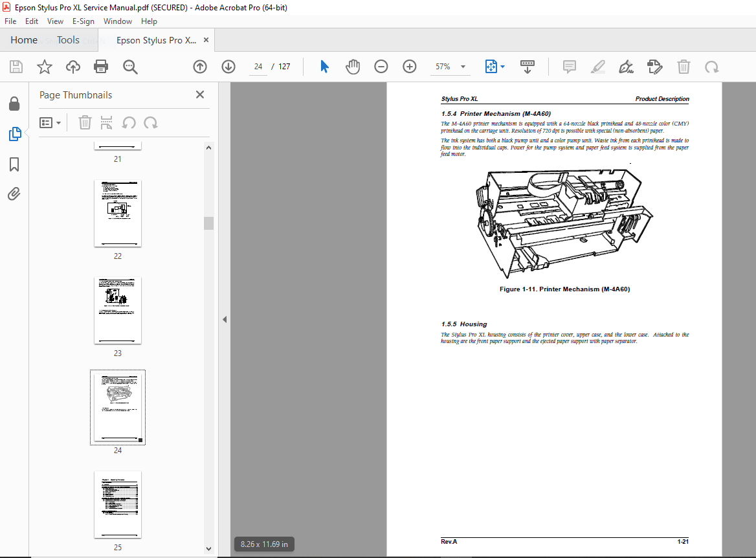The width and height of the screenshot is (756, 558).
Task: Click the Print icon
Action: click(101, 67)
